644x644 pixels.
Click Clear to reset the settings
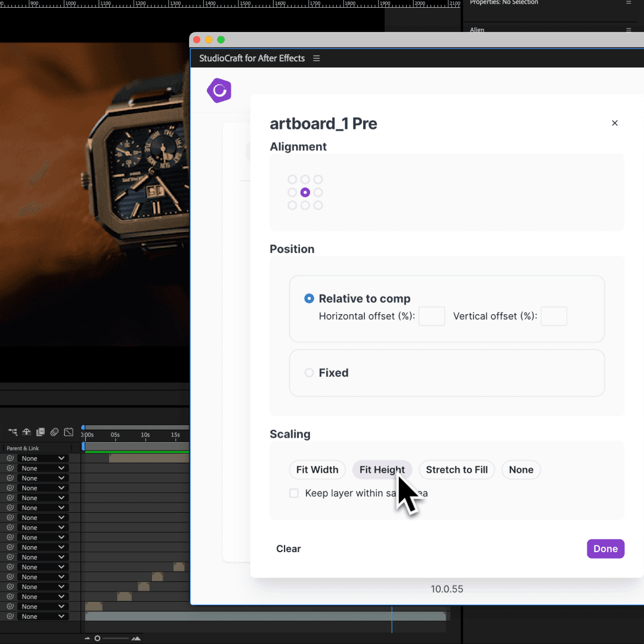tap(288, 549)
